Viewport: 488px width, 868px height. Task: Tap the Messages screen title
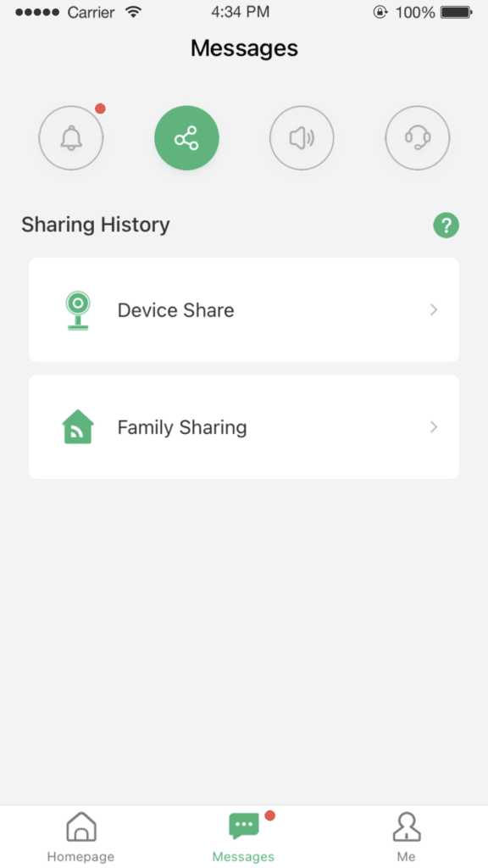point(244,48)
